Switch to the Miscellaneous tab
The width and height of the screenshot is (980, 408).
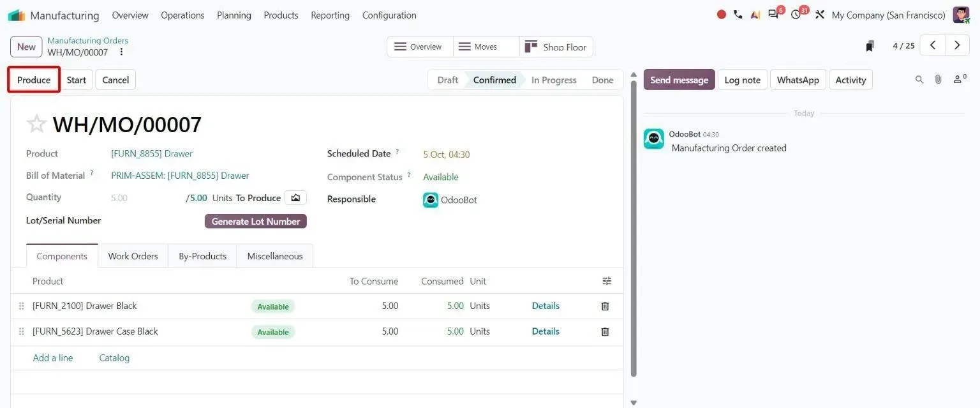click(x=275, y=256)
